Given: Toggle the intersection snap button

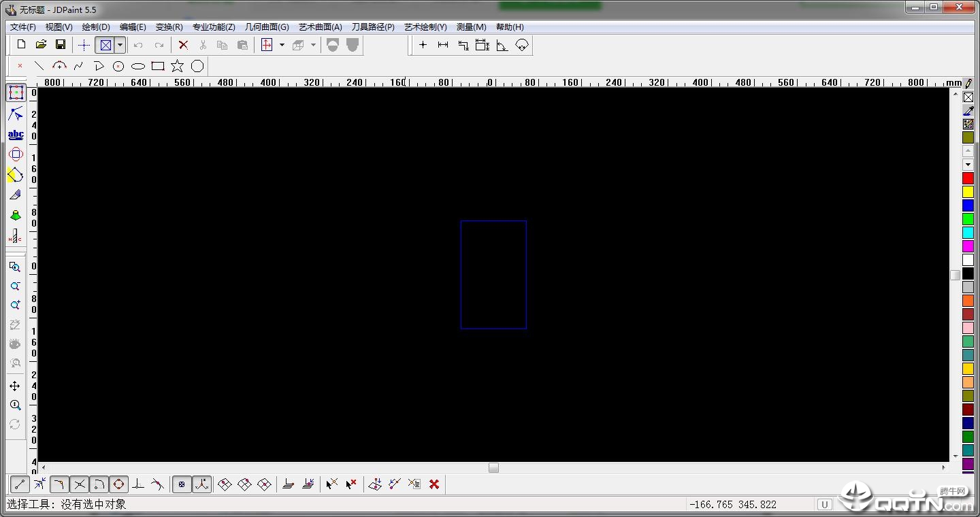Looking at the screenshot, I should tap(80, 484).
